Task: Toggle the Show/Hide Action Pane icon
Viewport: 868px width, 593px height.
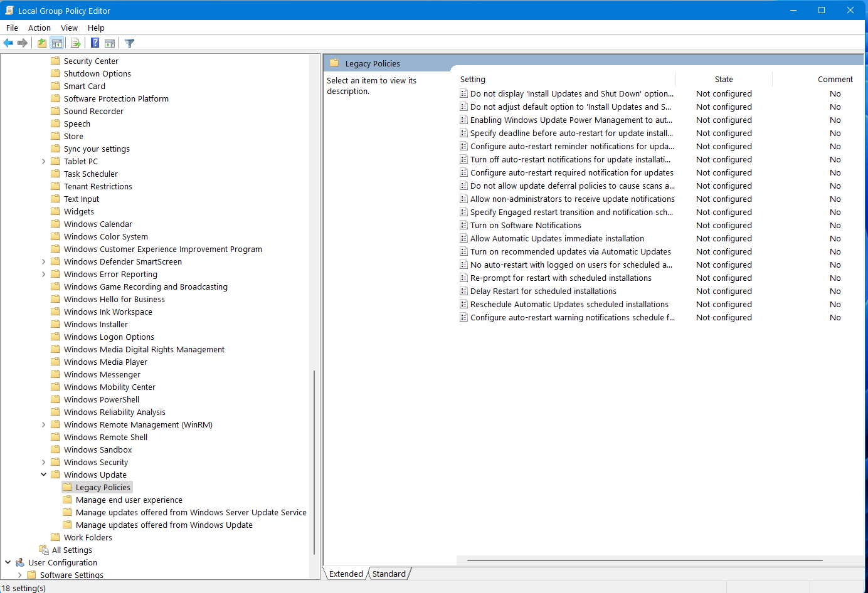Action: 110,43
